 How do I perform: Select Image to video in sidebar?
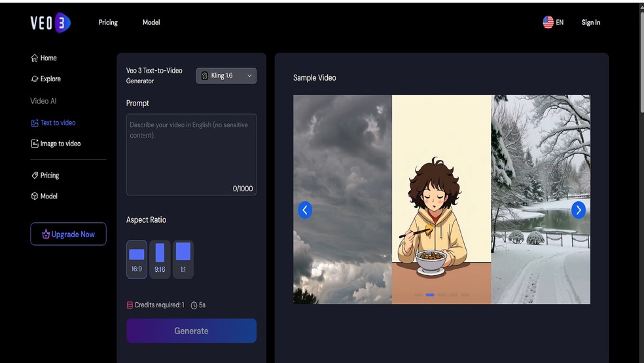pyautogui.click(x=56, y=143)
